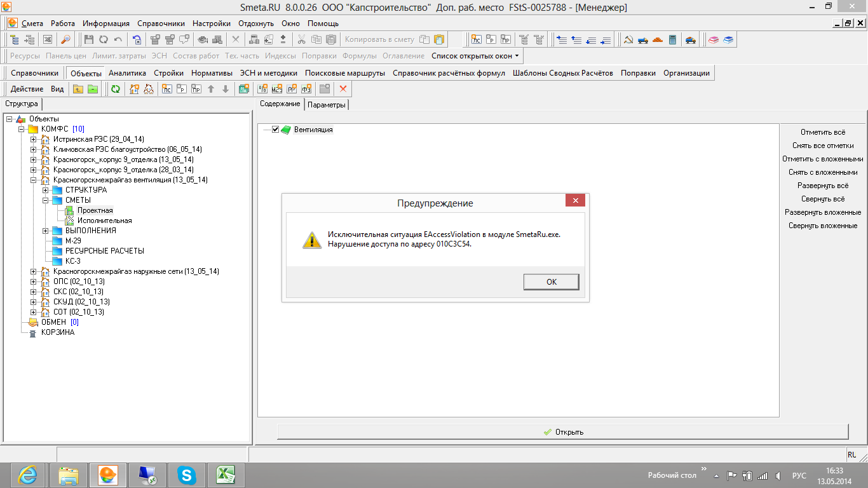Viewport: 868px width, 488px height.
Task: Select the Исполнительная tree item
Action: (104, 220)
